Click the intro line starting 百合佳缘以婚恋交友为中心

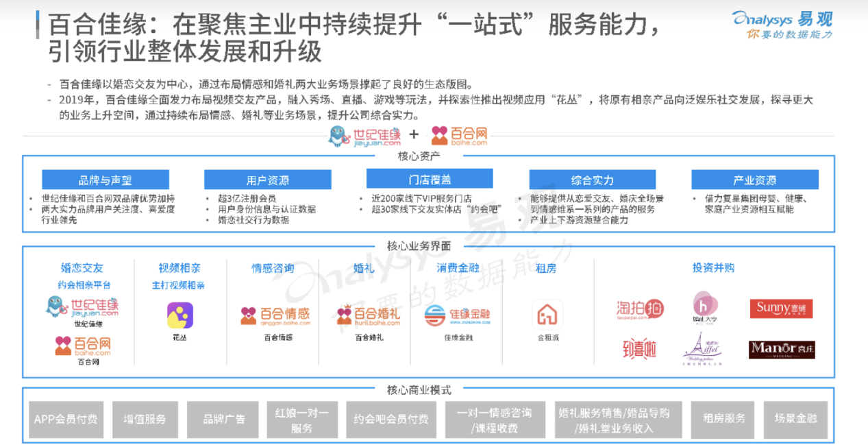point(266,84)
